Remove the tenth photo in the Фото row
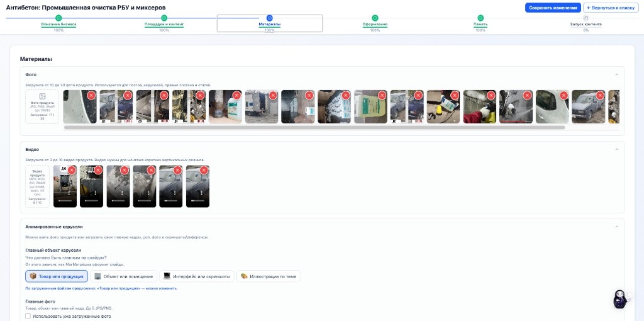The image size is (644, 321). [x=418, y=95]
